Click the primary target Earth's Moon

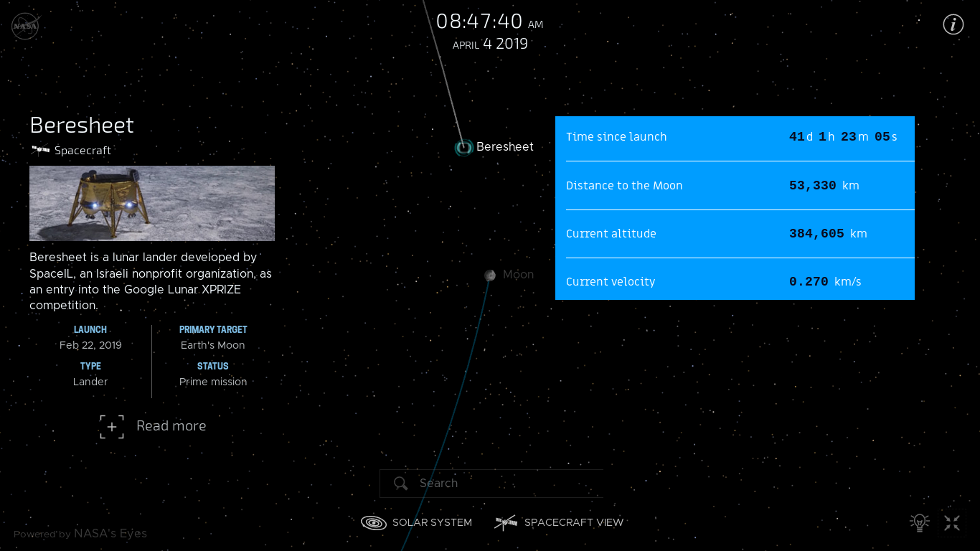click(x=213, y=346)
